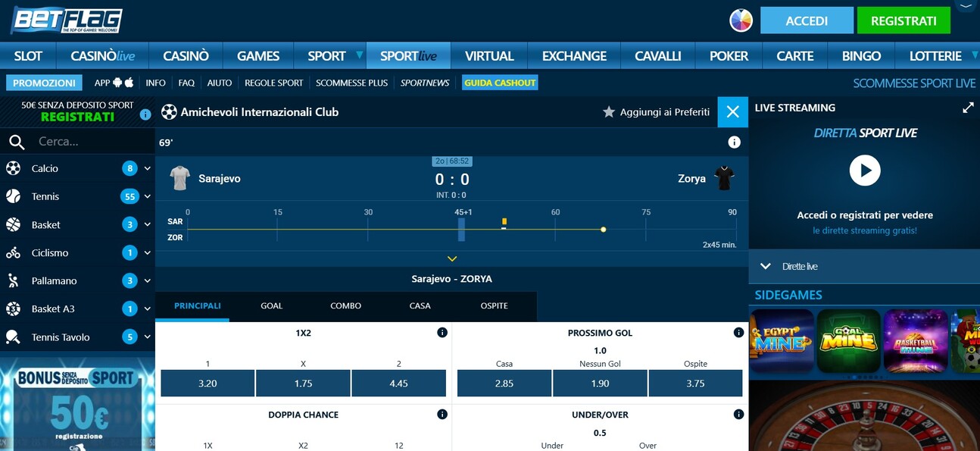Click the Android app icon

pos(117,83)
